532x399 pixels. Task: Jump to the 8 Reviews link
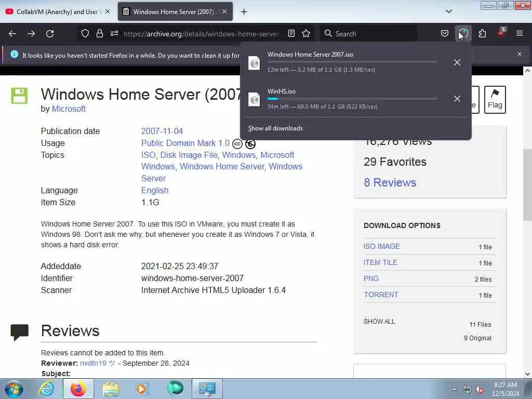pyautogui.click(x=390, y=182)
